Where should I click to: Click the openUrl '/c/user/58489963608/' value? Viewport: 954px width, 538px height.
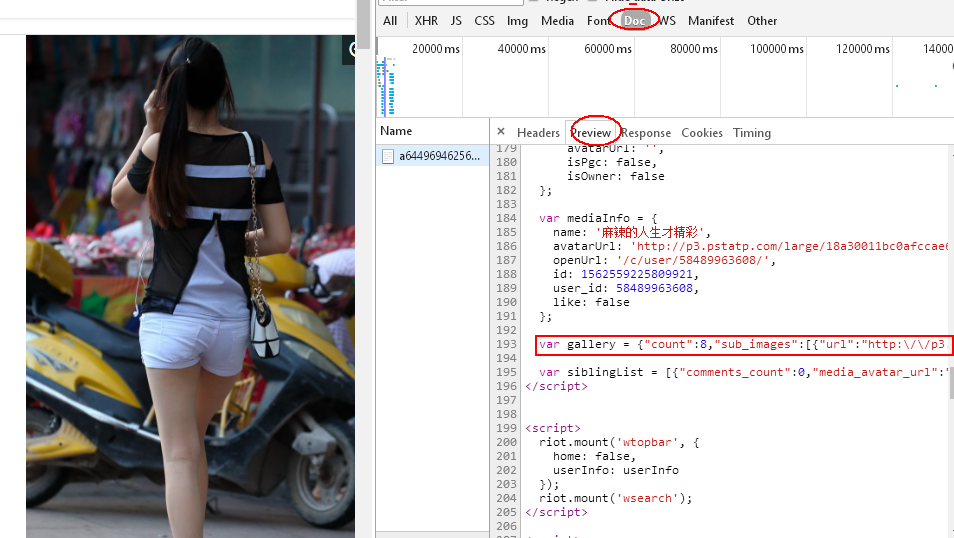(x=692, y=260)
